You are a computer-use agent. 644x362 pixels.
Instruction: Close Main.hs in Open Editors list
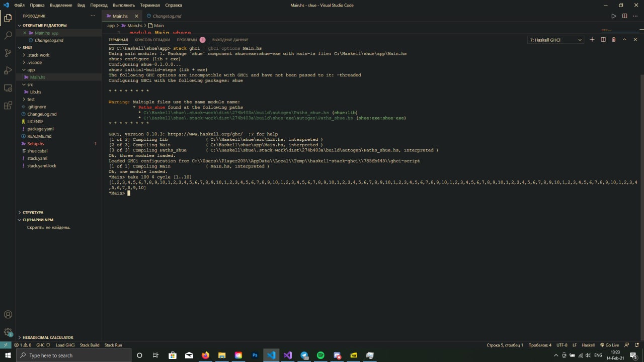point(25,33)
